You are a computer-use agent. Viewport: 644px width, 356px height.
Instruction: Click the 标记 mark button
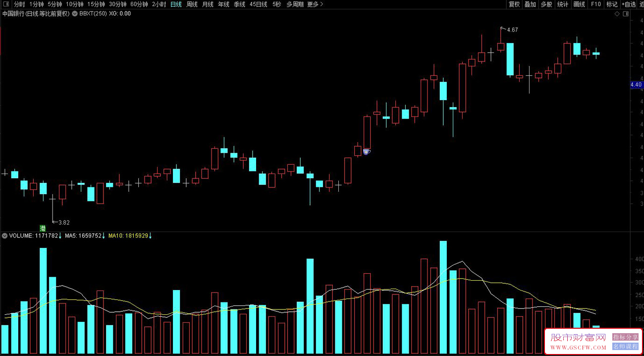pos(612,4)
